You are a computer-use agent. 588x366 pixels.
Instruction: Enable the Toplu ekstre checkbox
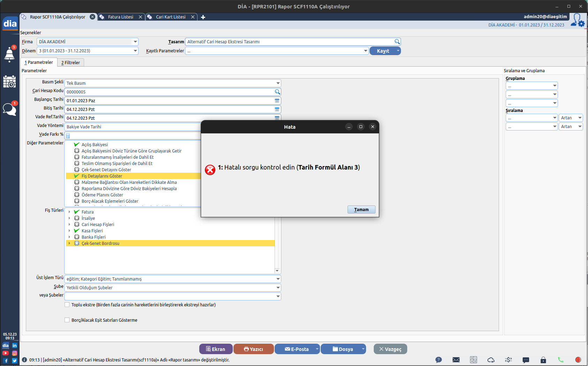point(67,305)
